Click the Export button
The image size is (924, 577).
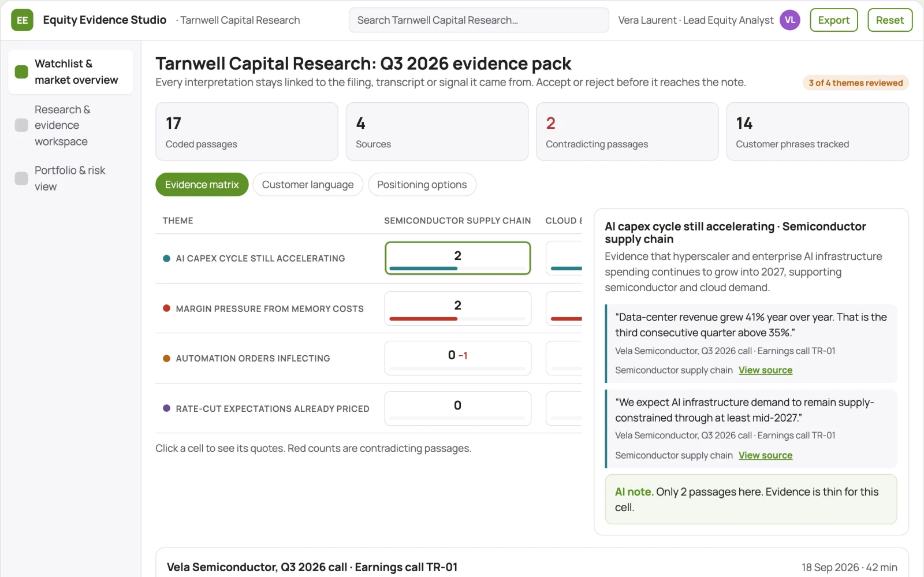click(x=833, y=20)
